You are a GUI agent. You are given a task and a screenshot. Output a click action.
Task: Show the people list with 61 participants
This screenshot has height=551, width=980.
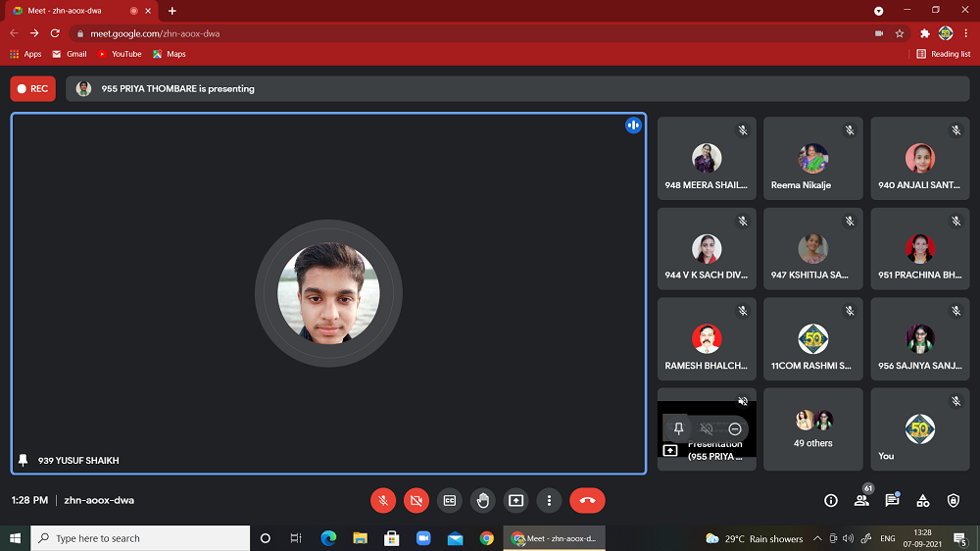(861, 500)
